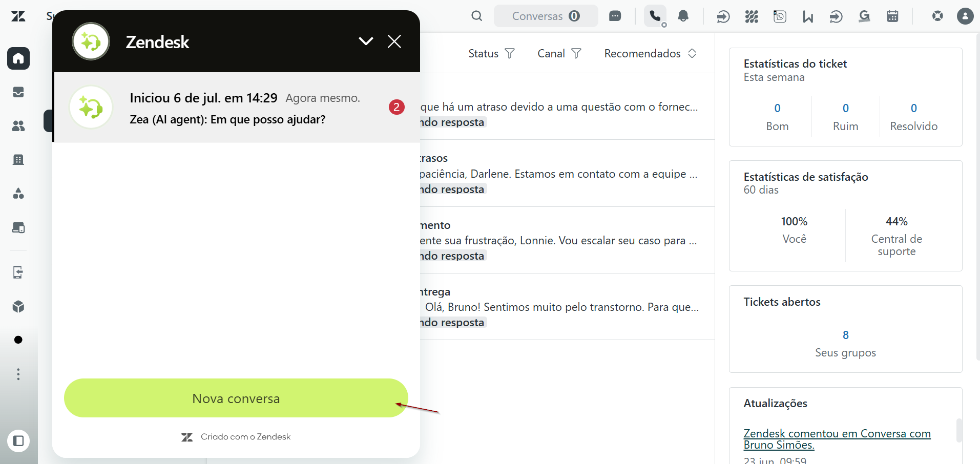Click the Ruim ticket count 0
Screen dimensions: 980x464
(x=846, y=108)
